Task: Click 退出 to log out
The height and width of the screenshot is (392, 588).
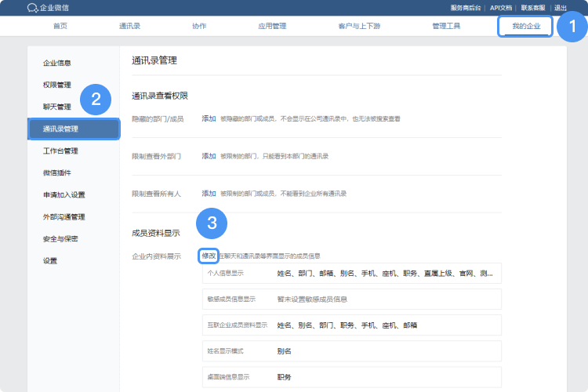Action: [x=561, y=8]
